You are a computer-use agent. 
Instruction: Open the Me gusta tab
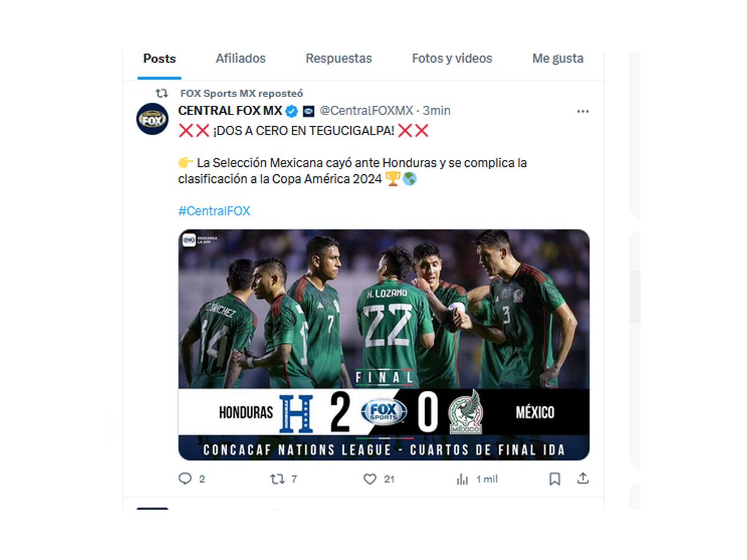click(557, 58)
